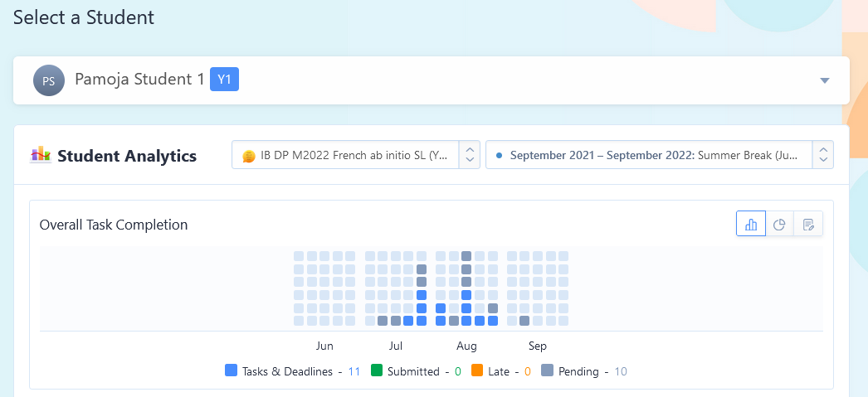Switch to bar chart view icon
The image size is (868, 397).
751,224
